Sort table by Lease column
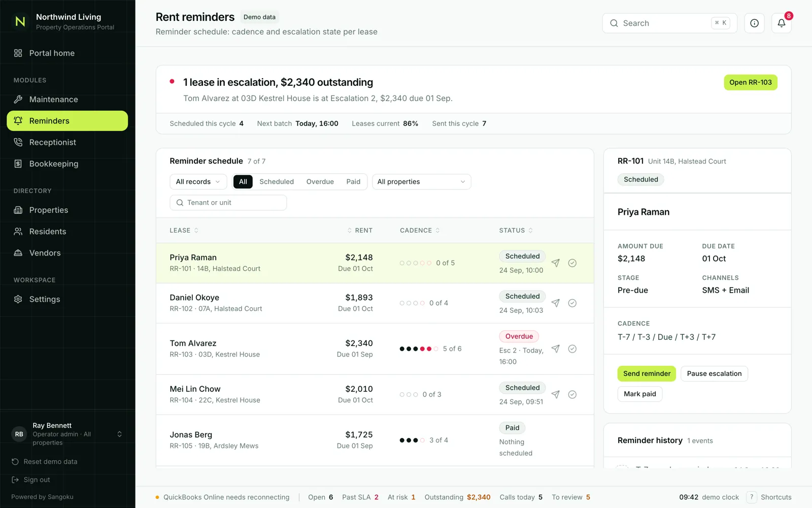 point(184,231)
